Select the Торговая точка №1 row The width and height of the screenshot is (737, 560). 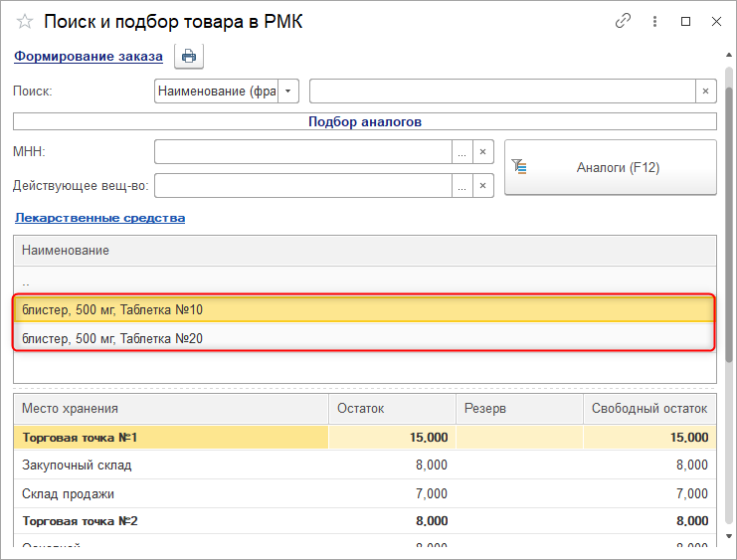(365, 438)
